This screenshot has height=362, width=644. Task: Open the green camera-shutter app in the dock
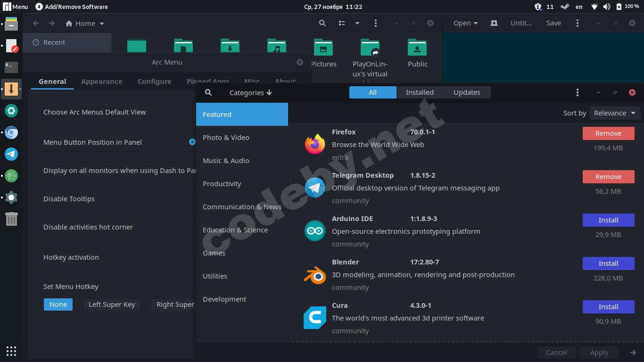[x=11, y=111]
